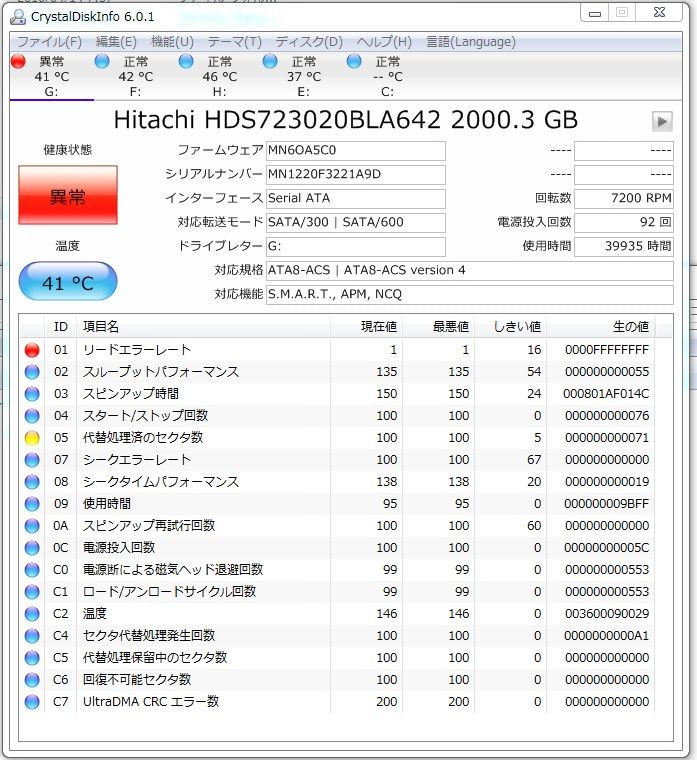Viewport: 697px width, 760px height.
Task: Select the 異常 41 °C G: disk tab
Action: tap(52, 77)
